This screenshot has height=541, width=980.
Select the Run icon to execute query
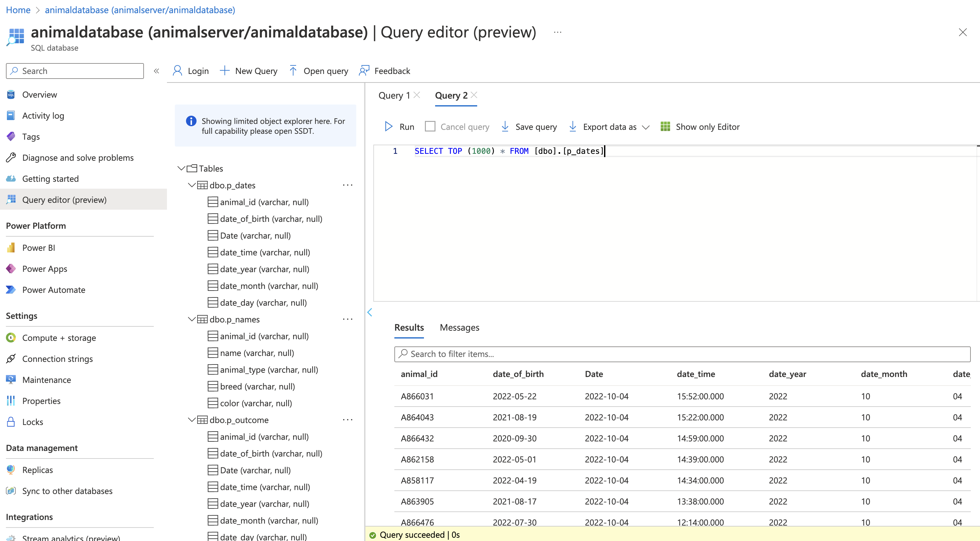pos(398,126)
